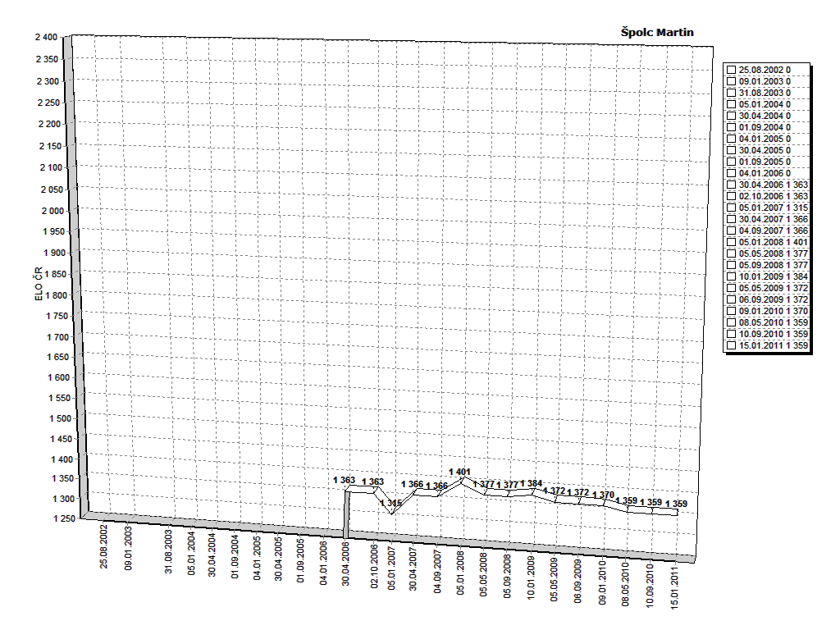This screenshot has height=630, width=840.
Task: Check the 05.01.2007 1 315 legend box
Action: [732, 208]
